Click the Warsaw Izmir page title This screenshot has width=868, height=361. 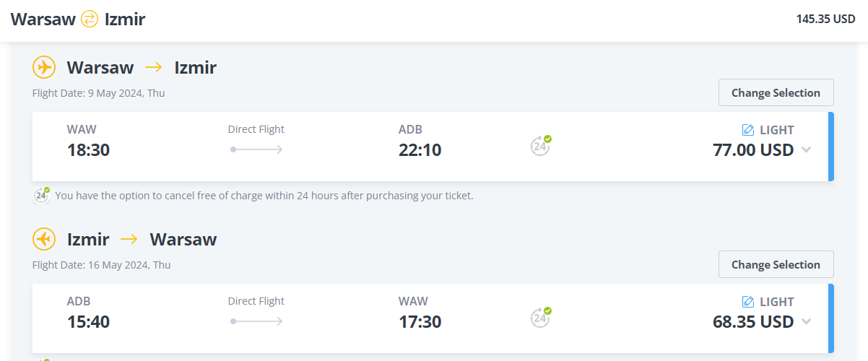[x=78, y=19]
